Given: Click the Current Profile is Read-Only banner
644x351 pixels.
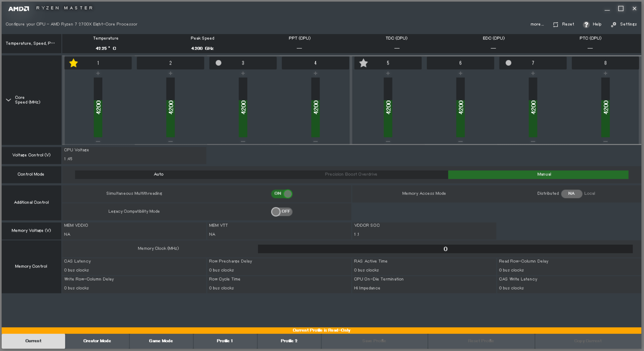Looking at the screenshot, I should [x=322, y=330].
